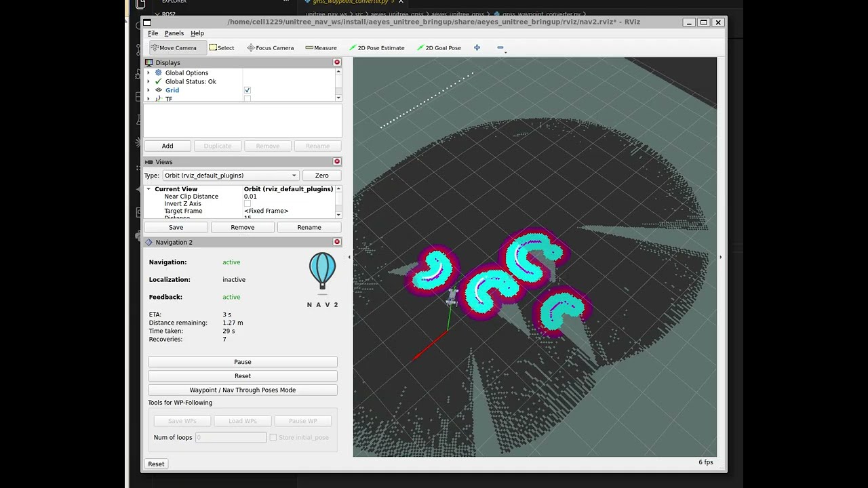
Task: Choose the Focus Camera tool
Action: click(x=270, y=48)
